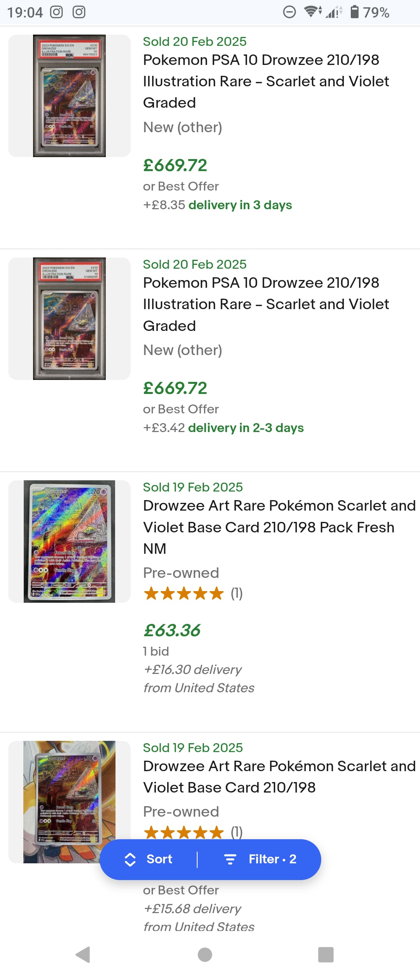The width and height of the screenshot is (420, 980).
Task: Open first PSA 10 Drowzee listing thumbnail
Action: tap(69, 96)
